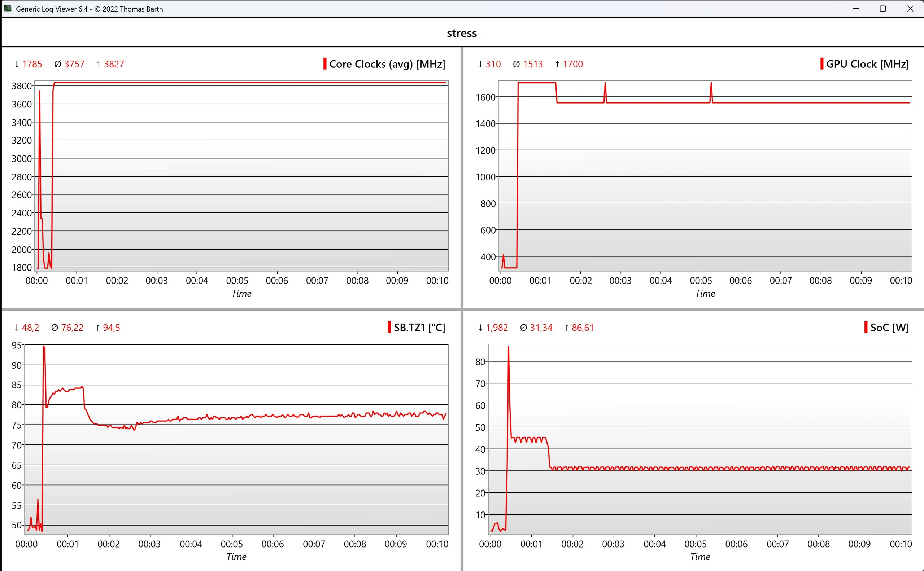Click the red GPU Clock legend swatch
Screen dimensions: 924x571
[821, 63]
